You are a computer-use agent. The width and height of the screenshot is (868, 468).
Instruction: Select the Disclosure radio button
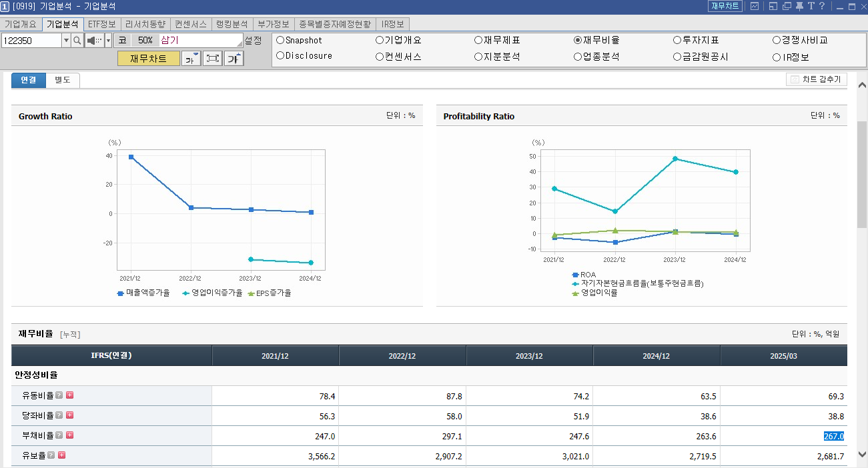280,56
